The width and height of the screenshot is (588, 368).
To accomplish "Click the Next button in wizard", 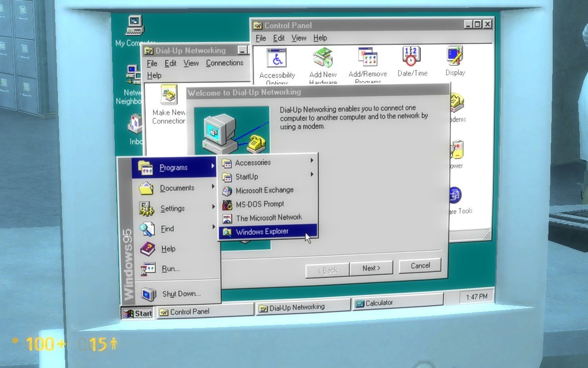I will point(371,269).
